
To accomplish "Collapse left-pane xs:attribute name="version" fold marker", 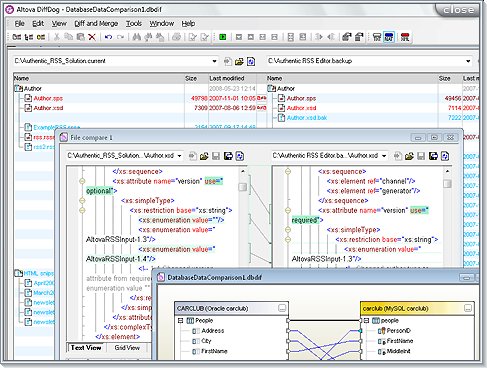I will (82, 181).
